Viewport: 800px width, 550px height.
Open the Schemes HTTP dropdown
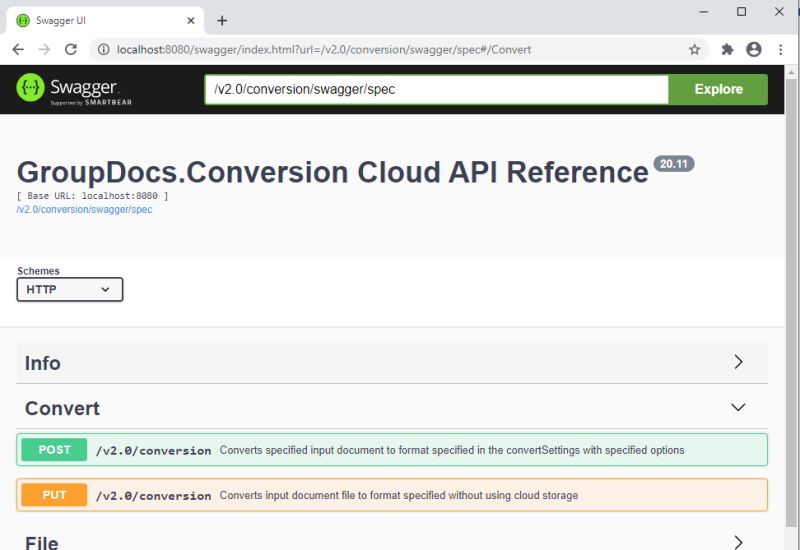pyautogui.click(x=70, y=289)
